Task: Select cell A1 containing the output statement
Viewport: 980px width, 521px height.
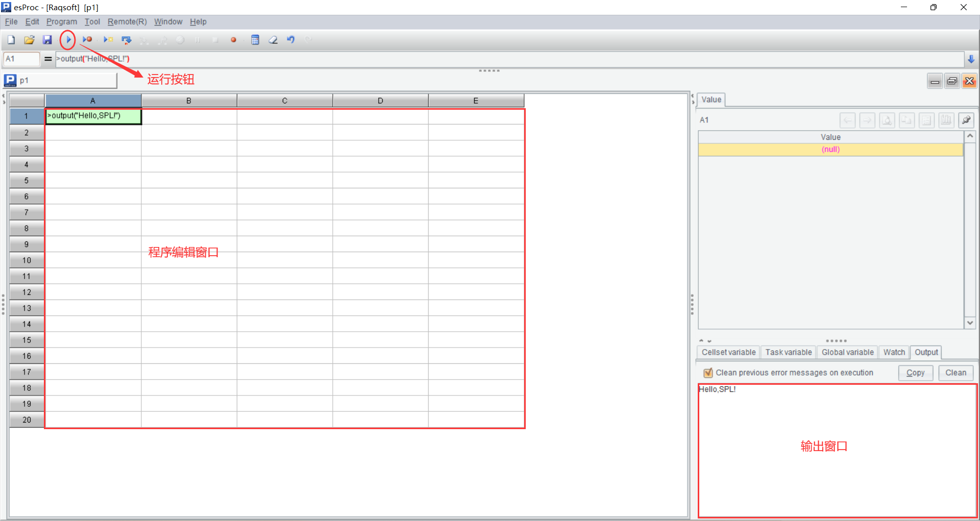Action: pos(93,116)
